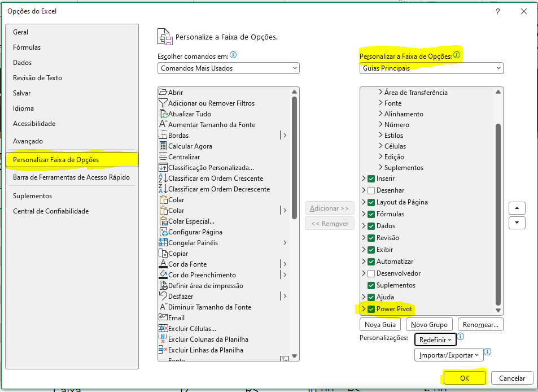538x392 pixels.
Task: Click the Abrir folder icon in commands list
Action: click(163, 92)
